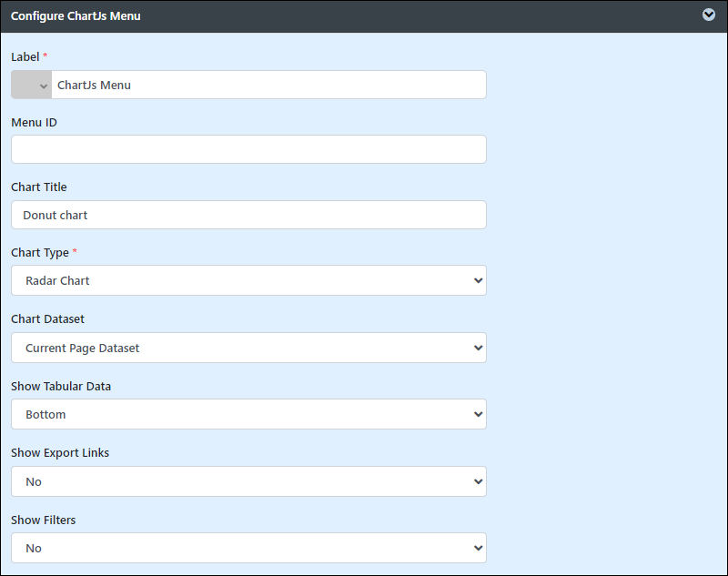Viewport: 728px width, 576px height.
Task: Collapse the Configure ChartJs Menu panel
Action: 709,15
